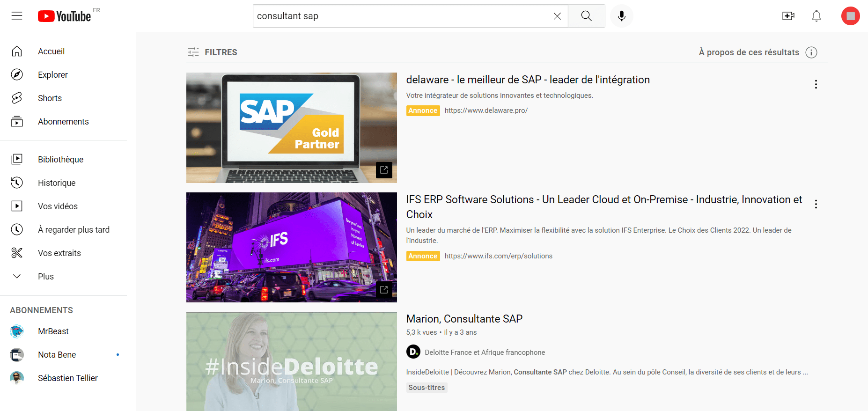This screenshot has width=868, height=411.
Task: Click the Marion video description snippet
Action: tap(607, 372)
